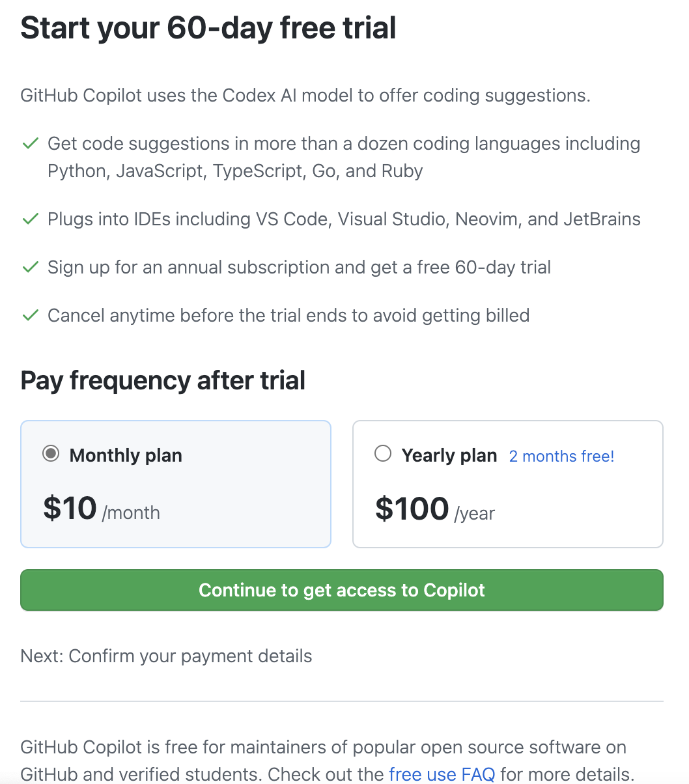This screenshot has width=689, height=784.
Task: Click the "Next: Confirm your payment details" text
Action: click(x=166, y=656)
